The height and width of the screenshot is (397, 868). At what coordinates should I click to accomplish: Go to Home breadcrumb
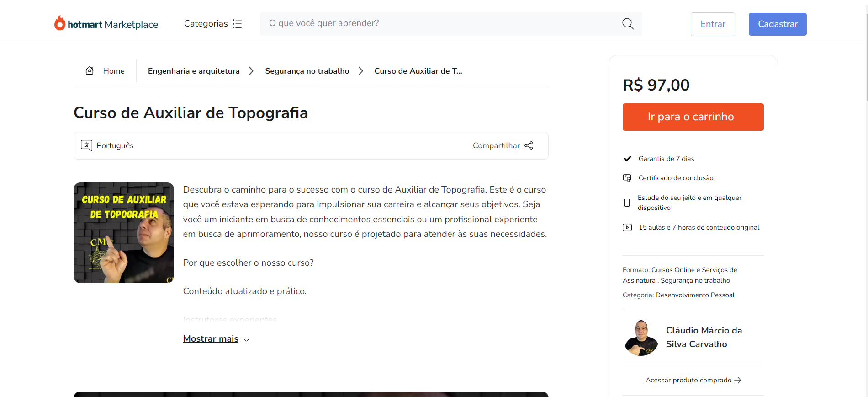click(x=114, y=71)
